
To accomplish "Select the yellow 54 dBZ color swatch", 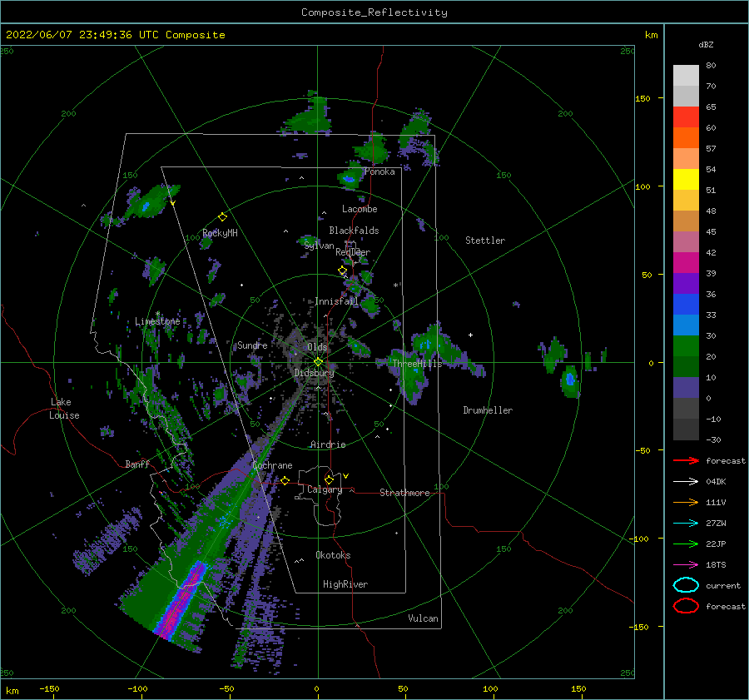I will 686,179.
